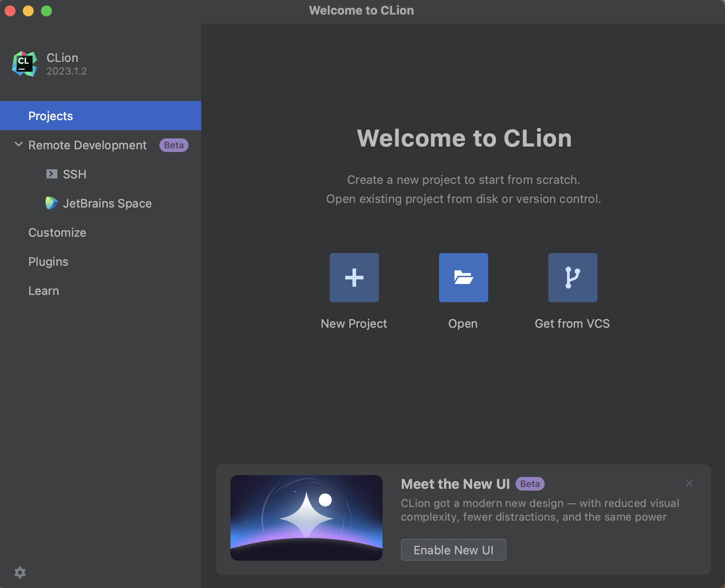Click the Beta badge next to Meet the New UI

pyautogui.click(x=530, y=484)
